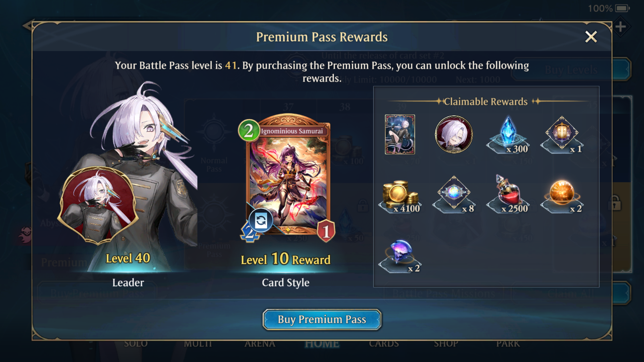Viewport: 644px width, 362px height.
Task: Open the SHOP tab in bottom navigation
Action: pos(446,344)
